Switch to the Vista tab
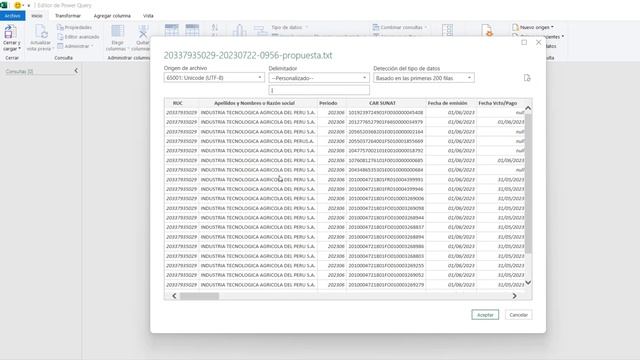Viewport: 640px width, 360px height. pyautogui.click(x=148, y=16)
